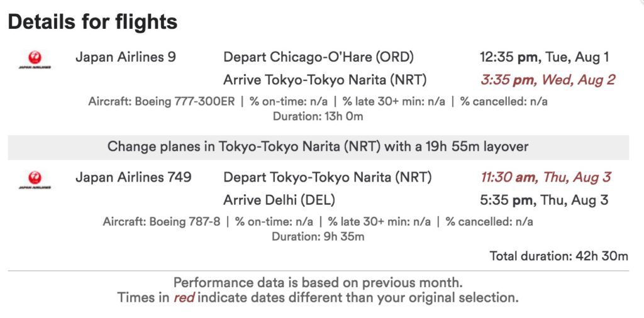The width and height of the screenshot is (644, 318).
Task: Click the red 11:30 am Thu, Aug 3 time
Action: pos(545,178)
